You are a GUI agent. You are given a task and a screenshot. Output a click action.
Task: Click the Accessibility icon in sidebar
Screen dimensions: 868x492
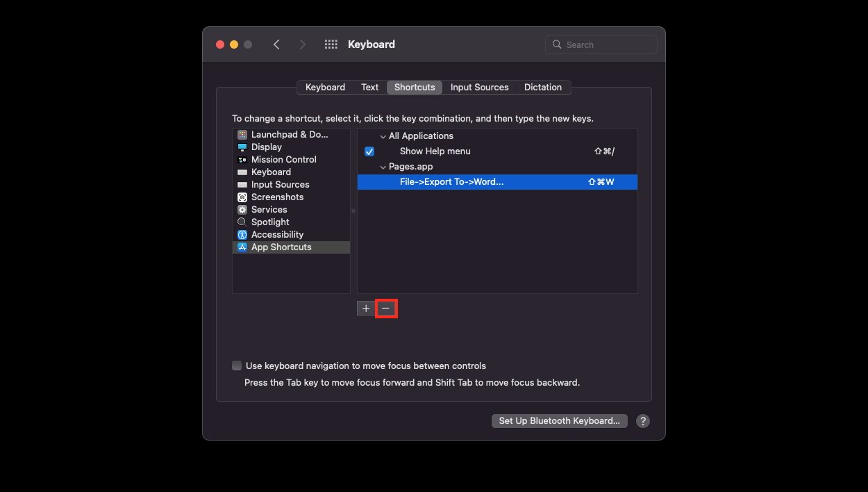[x=242, y=235]
